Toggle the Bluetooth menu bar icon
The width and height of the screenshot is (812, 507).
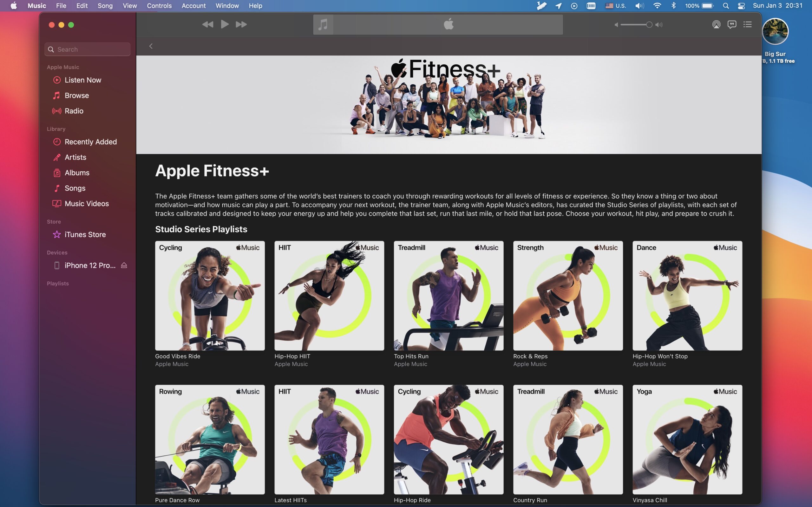[673, 6]
